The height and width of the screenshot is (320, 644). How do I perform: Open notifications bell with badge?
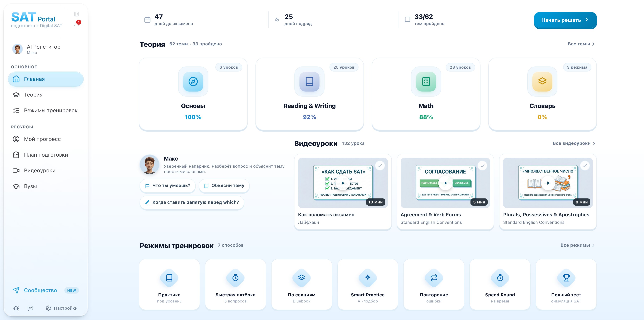click(x=77, y=24)
